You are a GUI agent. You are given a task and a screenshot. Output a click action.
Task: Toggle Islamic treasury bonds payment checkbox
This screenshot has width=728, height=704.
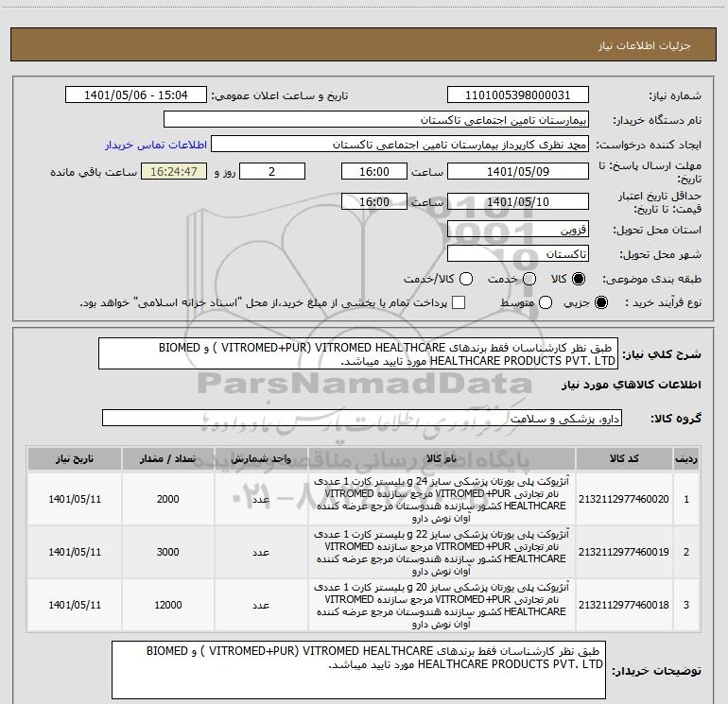[x=459, y=302]
